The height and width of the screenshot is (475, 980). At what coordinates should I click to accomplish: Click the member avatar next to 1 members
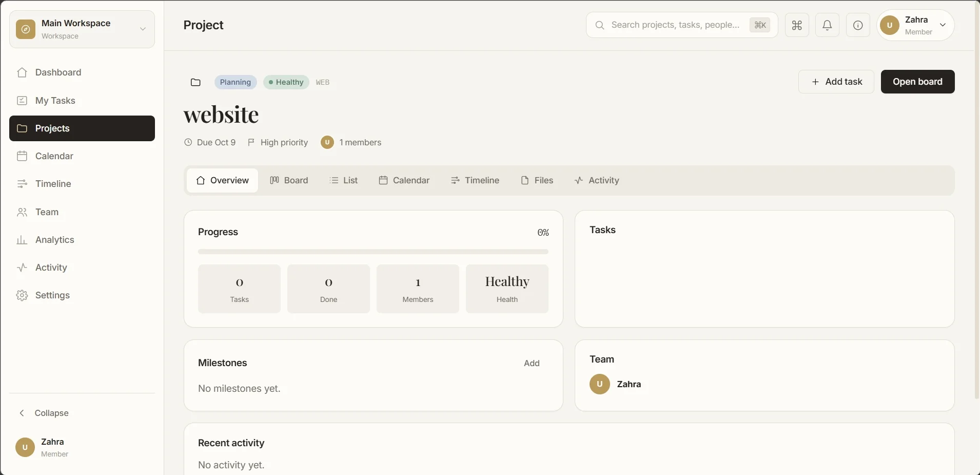click(327, 142)
